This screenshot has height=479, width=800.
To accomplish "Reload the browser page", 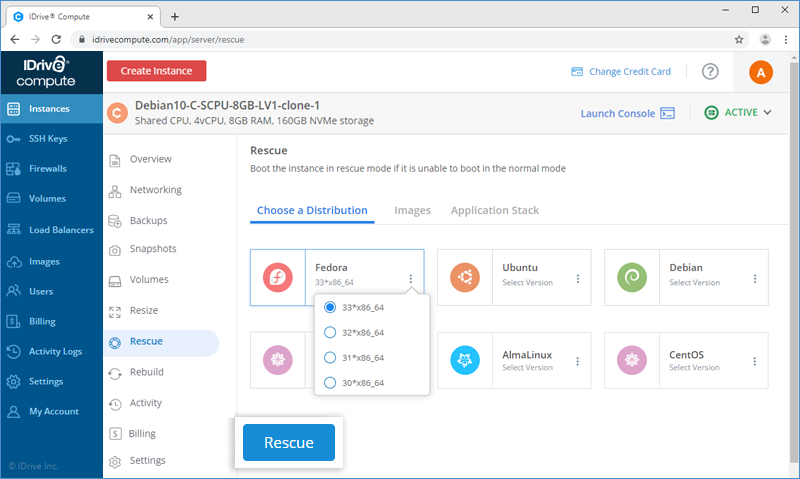I will pyautogui.click(x=56, y=39).
